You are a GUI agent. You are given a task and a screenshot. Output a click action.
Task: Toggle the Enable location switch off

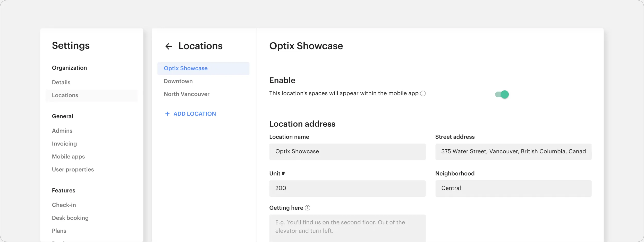[502, 94]
